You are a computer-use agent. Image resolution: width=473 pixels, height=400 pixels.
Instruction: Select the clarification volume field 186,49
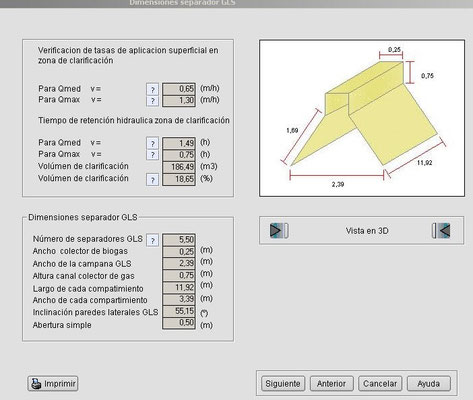pyautogui.click(x=179, y=167)
